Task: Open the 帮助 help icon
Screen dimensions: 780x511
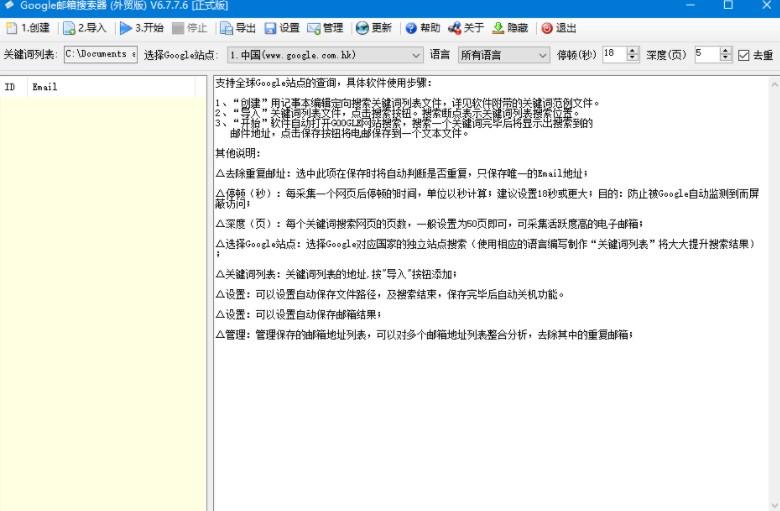Action: pos(411,28)
